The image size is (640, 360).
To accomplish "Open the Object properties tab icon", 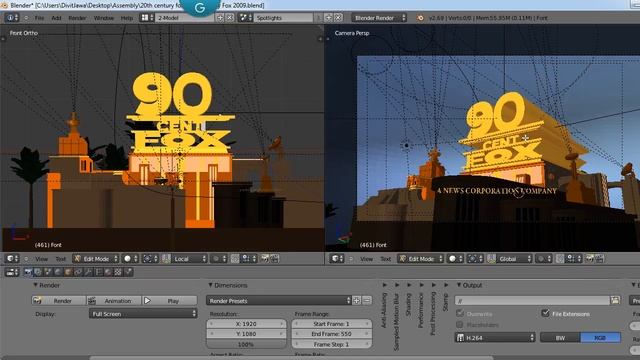I will 68,272.
